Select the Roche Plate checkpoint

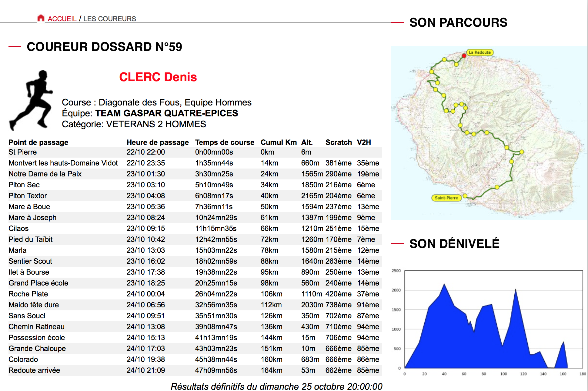[195, 294]
